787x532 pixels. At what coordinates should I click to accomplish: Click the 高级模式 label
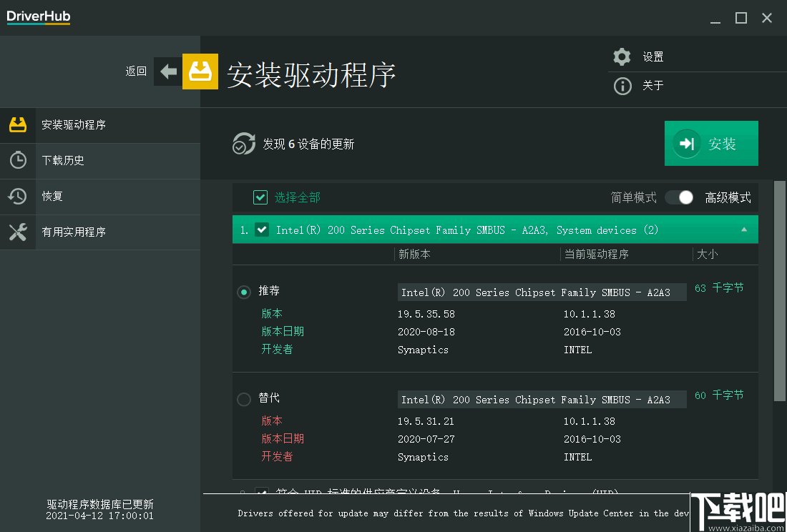point(728,197)
